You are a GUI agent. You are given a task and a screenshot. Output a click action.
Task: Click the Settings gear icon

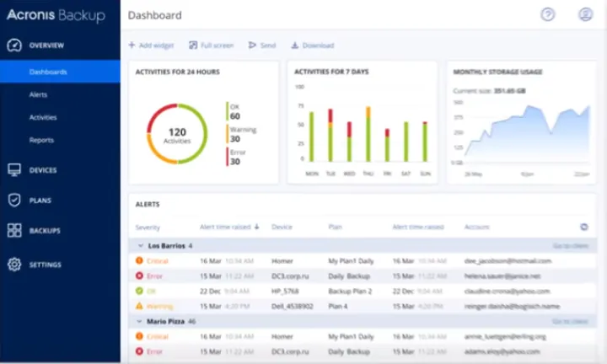[x=13, y=265]
